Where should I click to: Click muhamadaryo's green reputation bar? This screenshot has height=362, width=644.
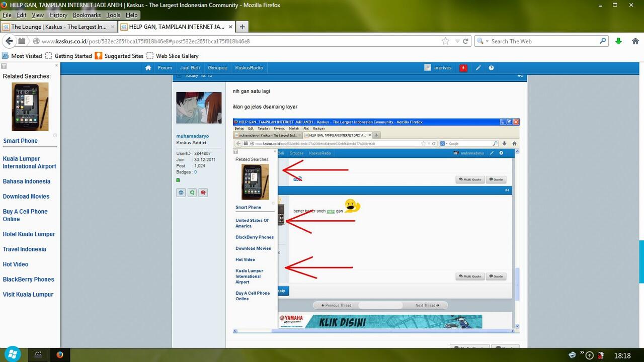178,180
